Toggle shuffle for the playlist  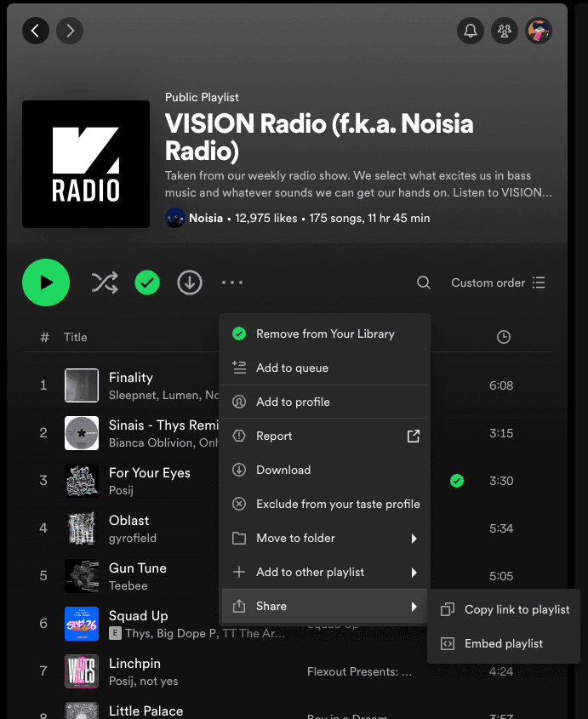(x=105, y=282)
